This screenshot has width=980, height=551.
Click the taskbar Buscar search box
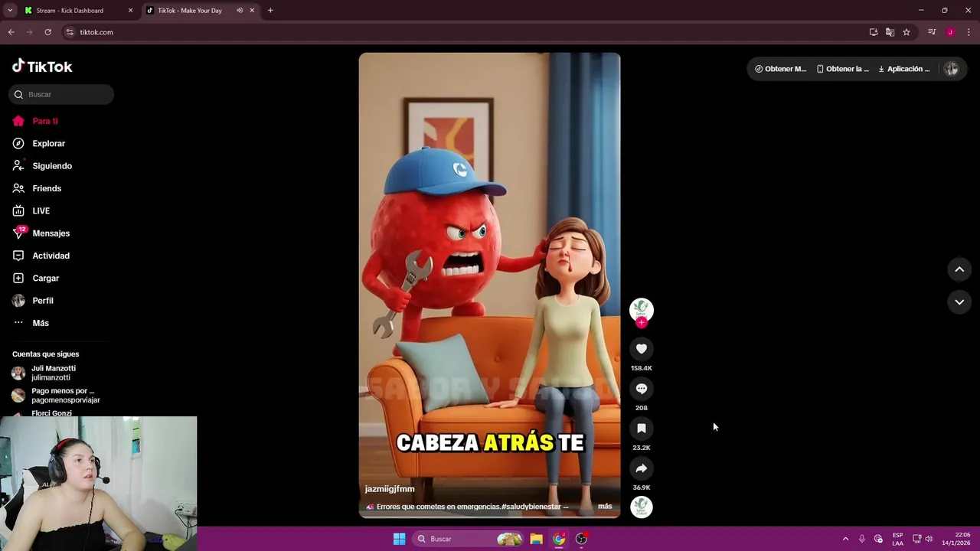(468, 539)
